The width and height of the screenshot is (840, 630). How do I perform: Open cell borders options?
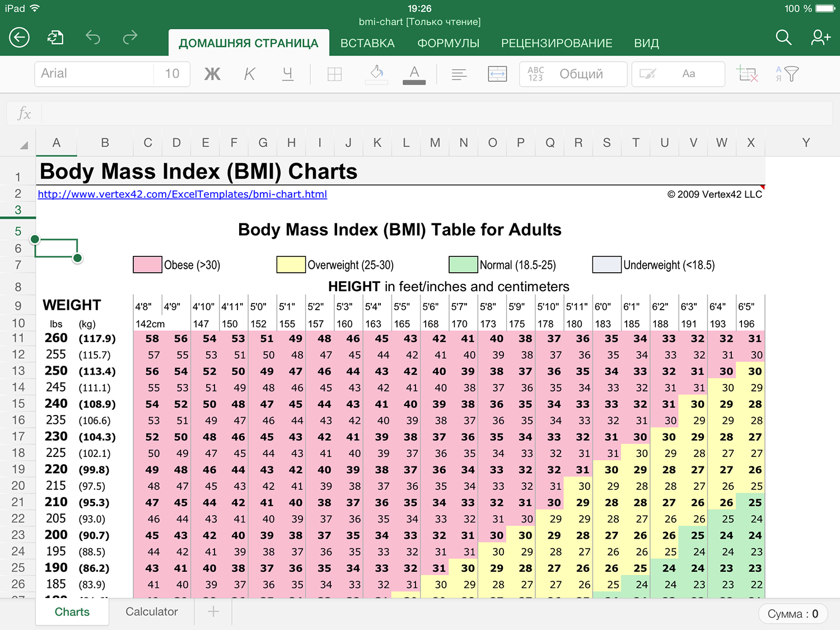(334, 74)
